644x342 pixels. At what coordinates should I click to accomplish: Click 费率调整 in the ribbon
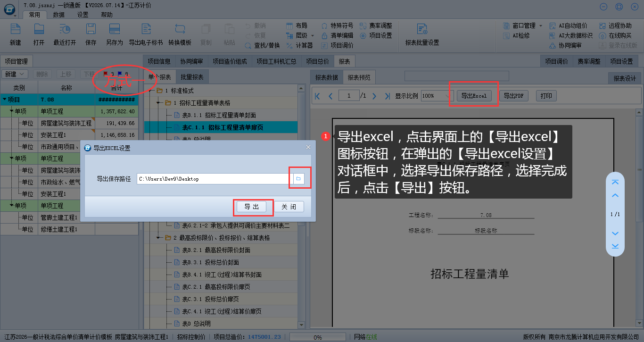tap(376, 25)
